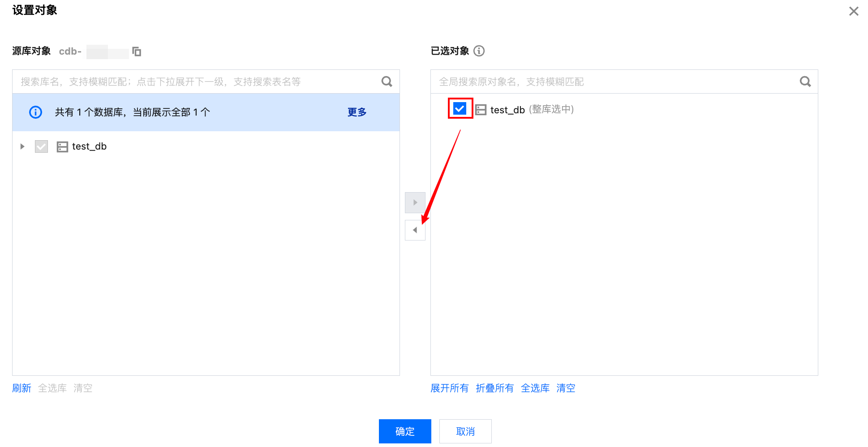Click the selected objects search magnifier icon

pyautogui.click(x=805, y=82)
